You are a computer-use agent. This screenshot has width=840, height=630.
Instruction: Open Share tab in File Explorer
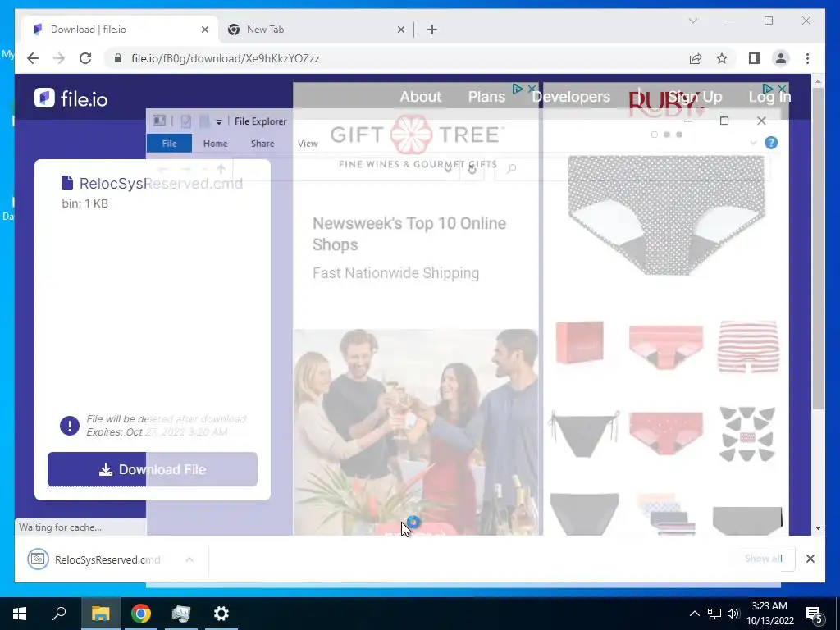[x=262, y=143]
